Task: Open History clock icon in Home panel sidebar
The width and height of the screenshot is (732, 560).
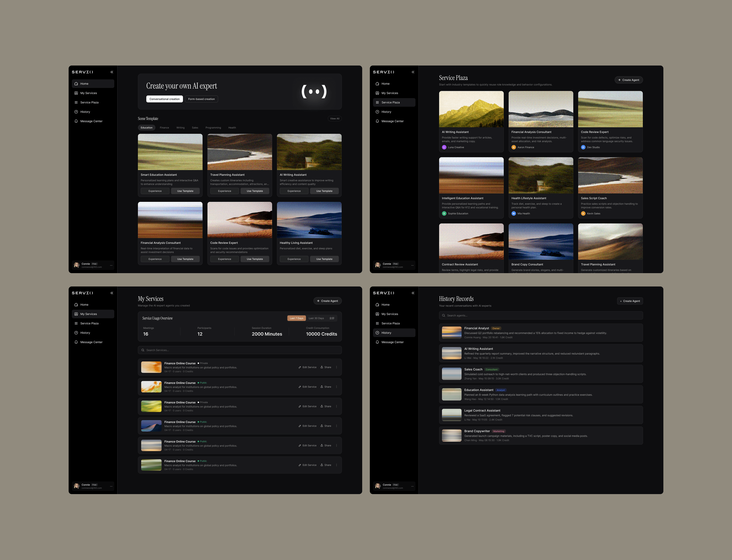Action: [x=76, y=112]
